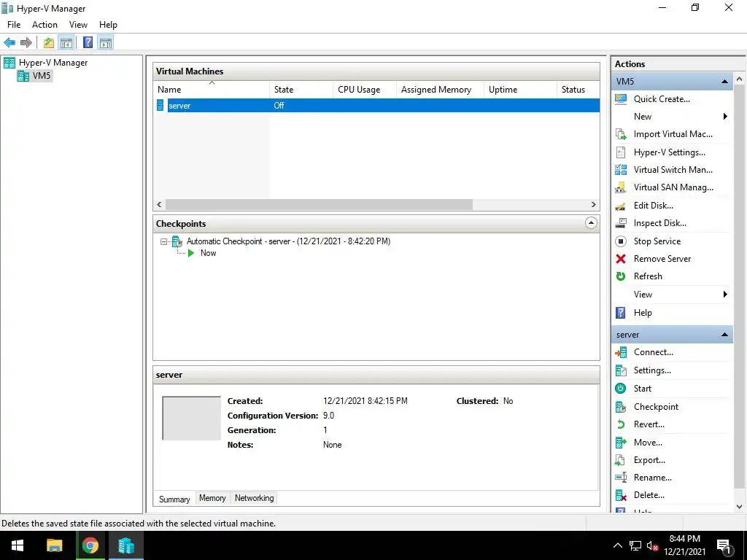Collapse the Automatic Checkpoint tree node
Viewport: 747px width, 560px height.
click(x=163, y=242)
